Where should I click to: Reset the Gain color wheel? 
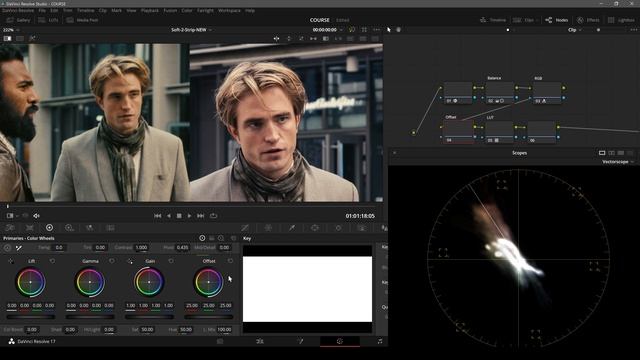coord(171,261)
